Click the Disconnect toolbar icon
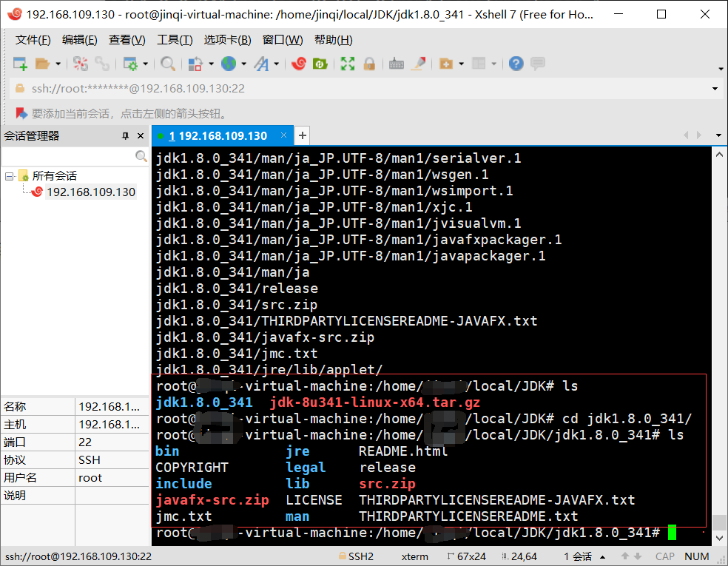 click(81, 64)
